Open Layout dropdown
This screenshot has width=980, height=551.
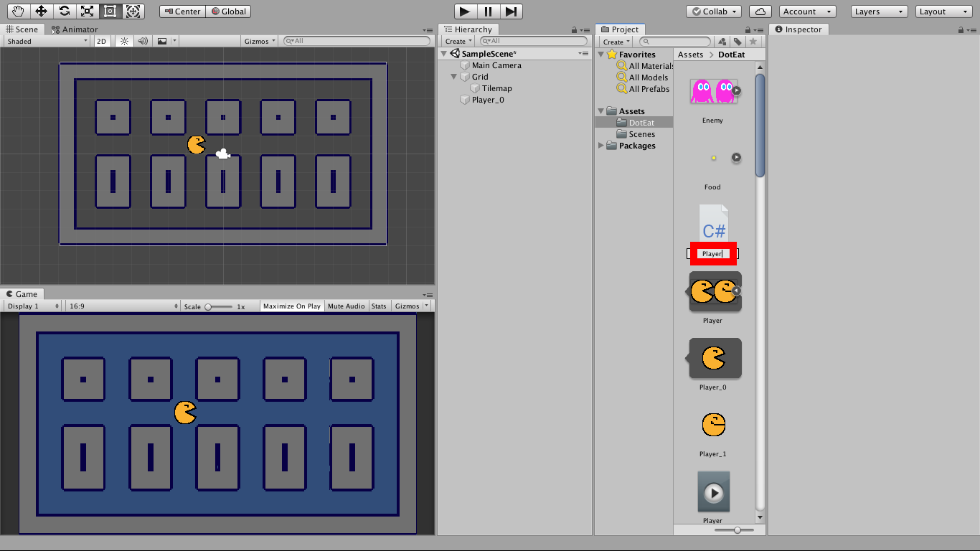[943, 11]
